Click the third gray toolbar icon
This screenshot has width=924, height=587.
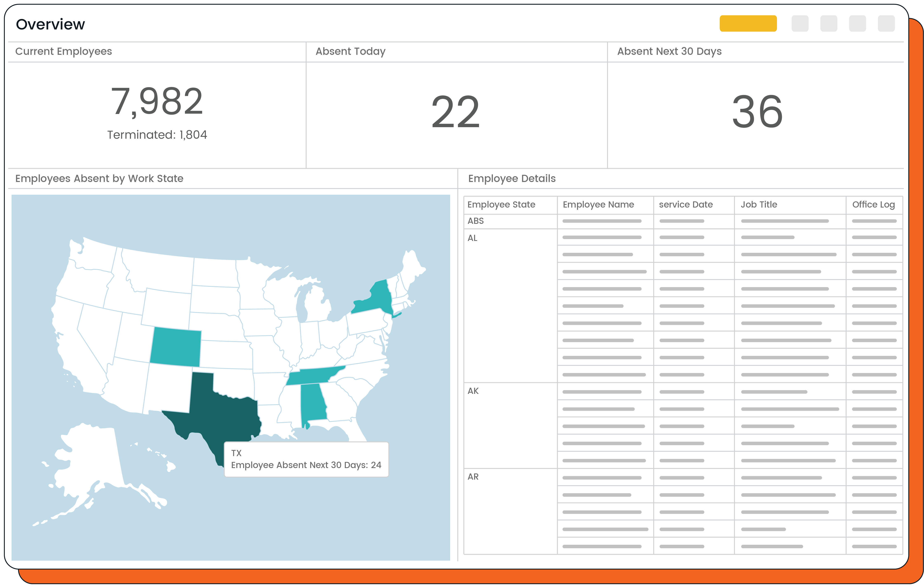click(x=858, y=24)
